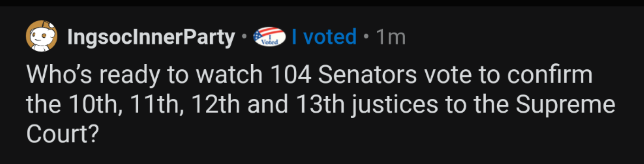644x164 pixels.
Task: Click the dot separator after the username
Action: click(x=244, y=37)
